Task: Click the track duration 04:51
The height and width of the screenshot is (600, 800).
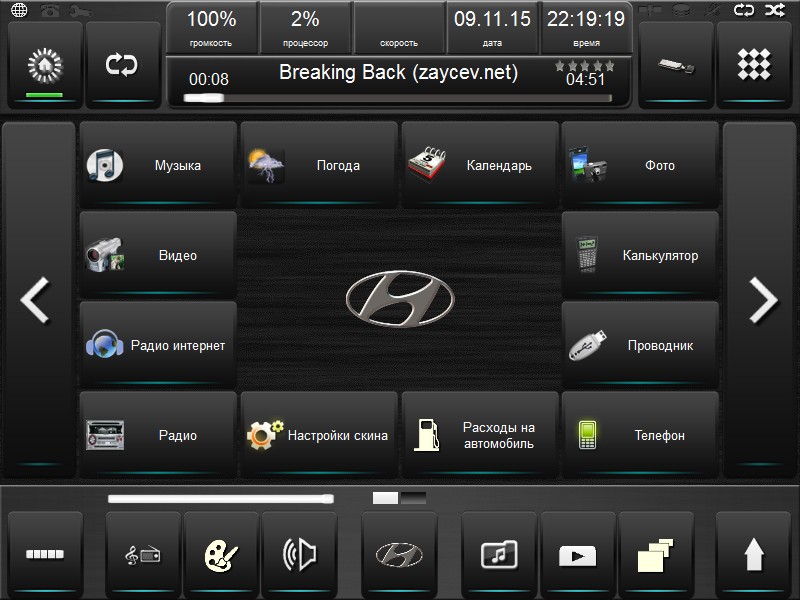Action: click(585, 80)
